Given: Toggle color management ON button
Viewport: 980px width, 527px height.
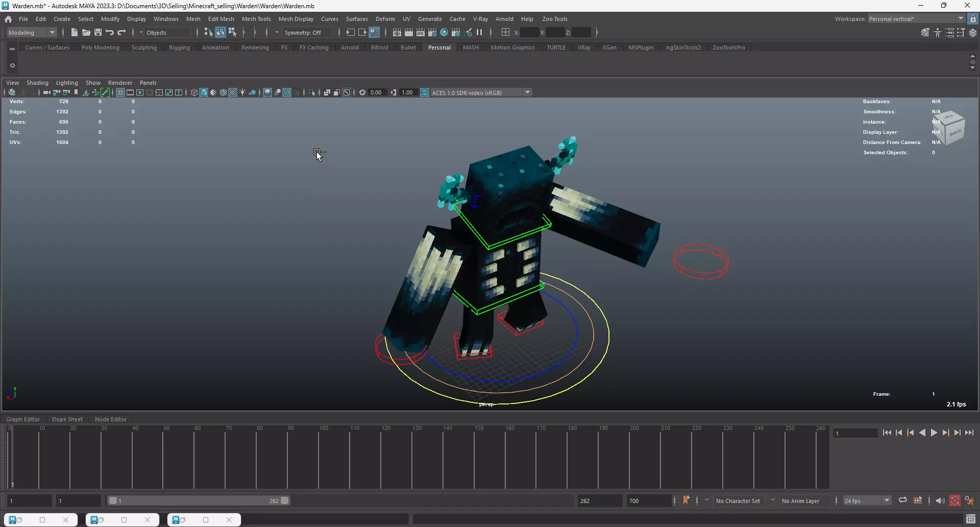Looking at the screenshot, I should coord(424,92).
